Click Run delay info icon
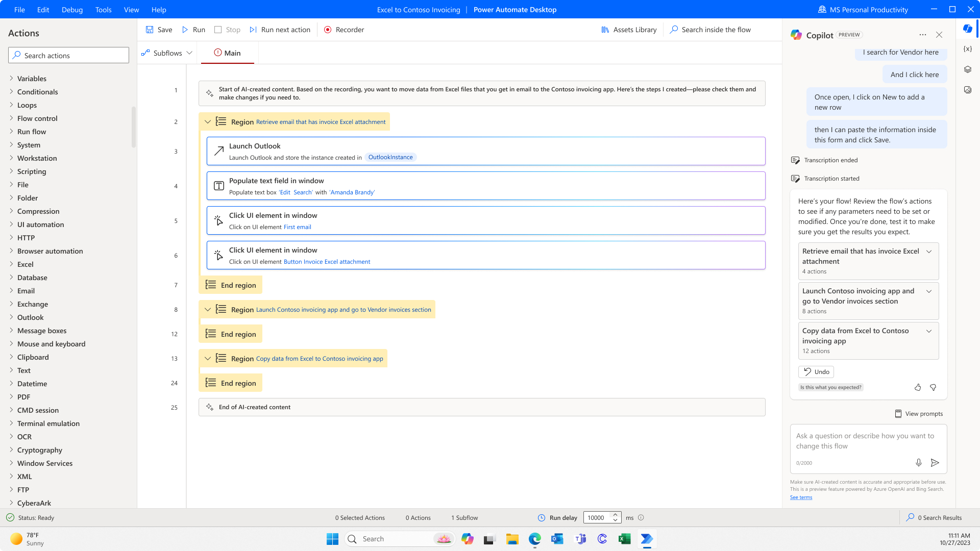The height and width of the screenshot is (551, 980). pos(641,517)
